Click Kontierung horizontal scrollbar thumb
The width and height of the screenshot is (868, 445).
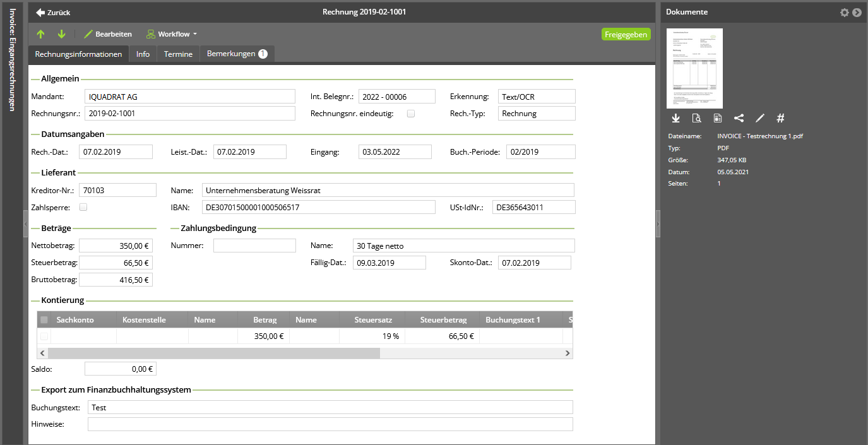[x=214, y=353]
